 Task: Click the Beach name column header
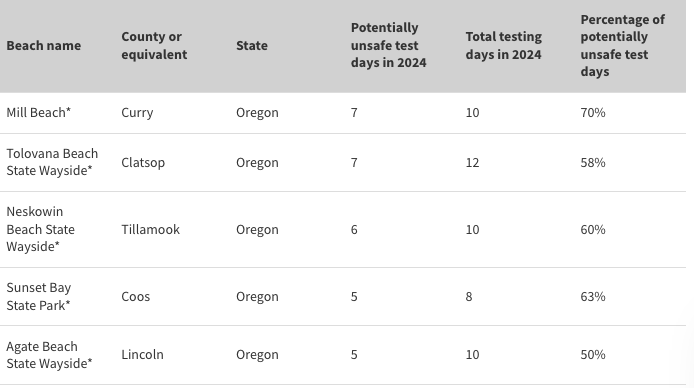(44, 46)
